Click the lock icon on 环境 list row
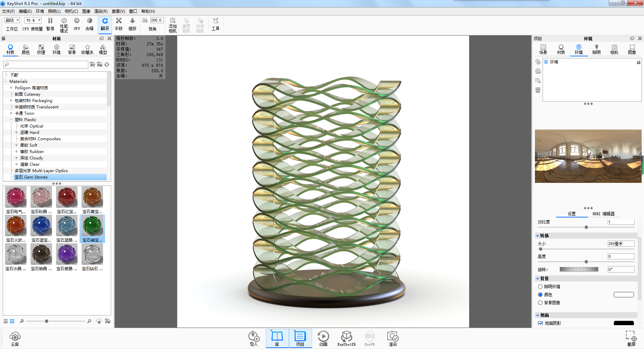644x349 pixels. [x=638, y=62]
